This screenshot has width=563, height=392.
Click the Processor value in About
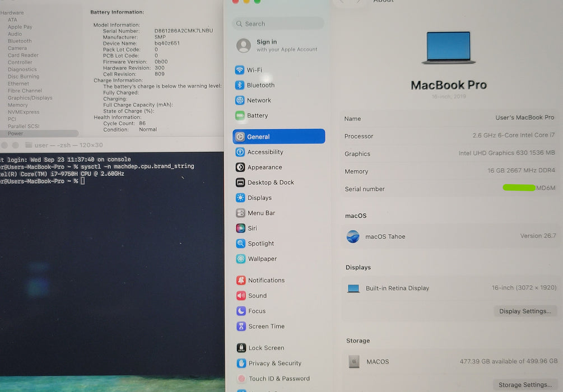[x=514, y=136]
